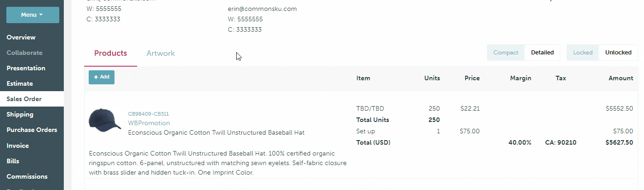The height and width of the screenshot is (190, 644).
Task: Toggle Compact view
Action: [x=506, y=53]
